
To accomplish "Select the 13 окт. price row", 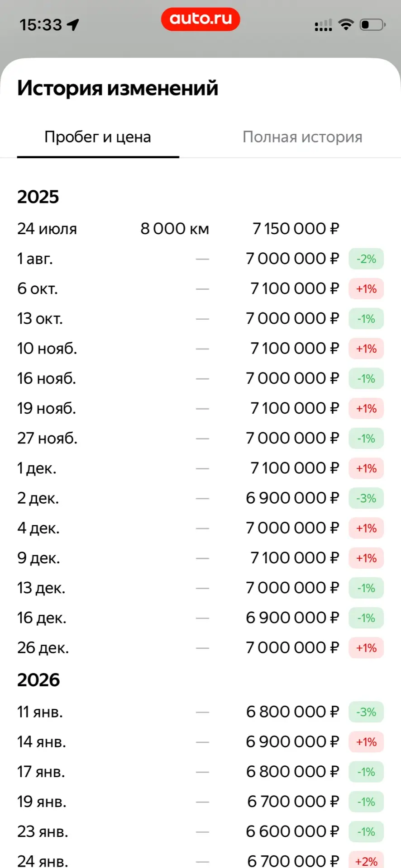I will click(x=200, y=319).
